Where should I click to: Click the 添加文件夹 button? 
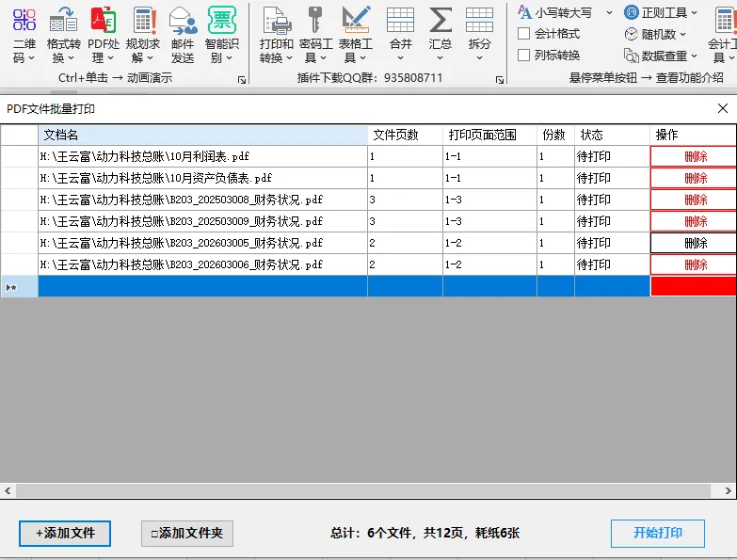tap(187, 534)
